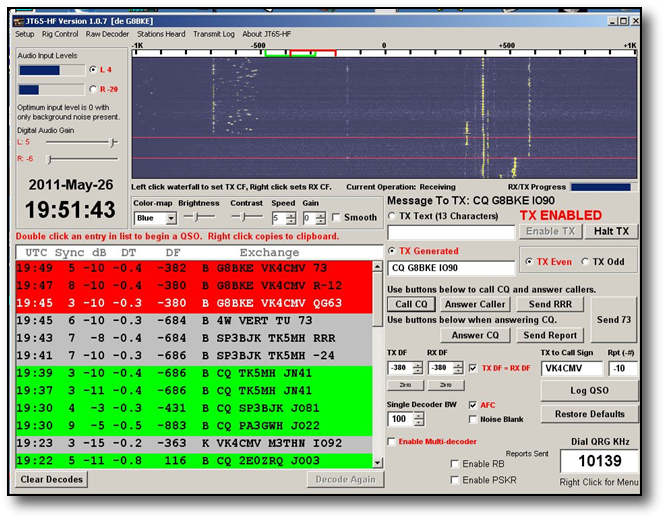Check Enable Multi-decoder option
The width and height of the screenshot is (665, 519).
pos(392,441)
